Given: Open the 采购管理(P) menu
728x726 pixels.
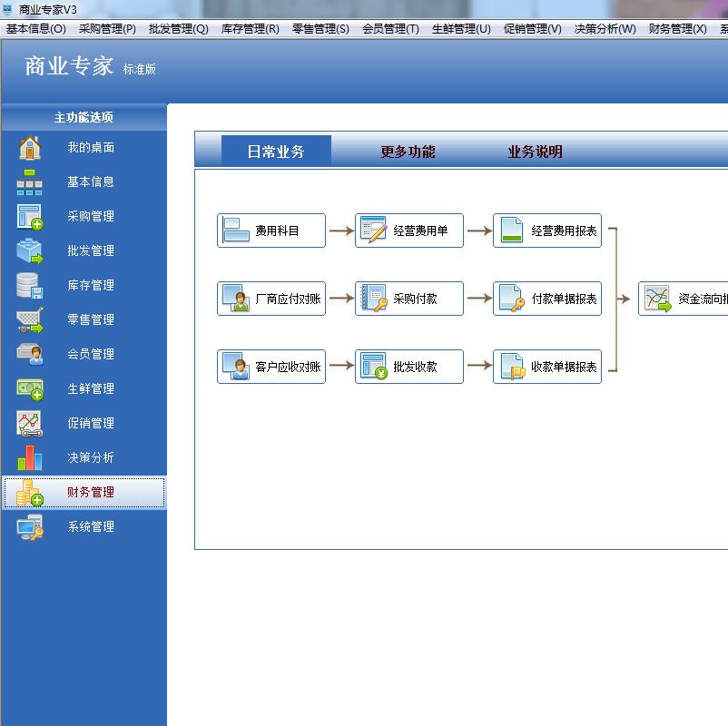Looking at the screenshot, I should point(107,29).
